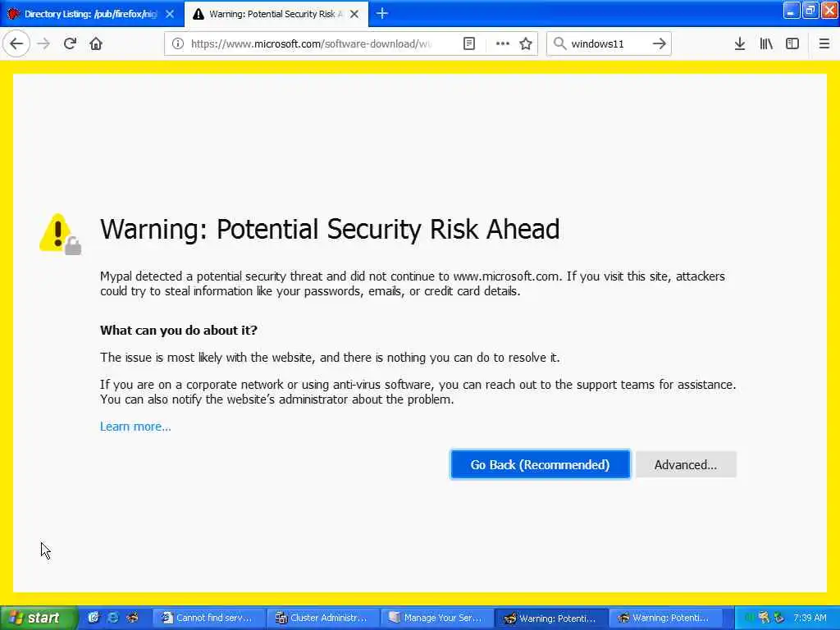
Task: Open the Advanced... options
Action: pyautogui.click(x=686, y=464)
